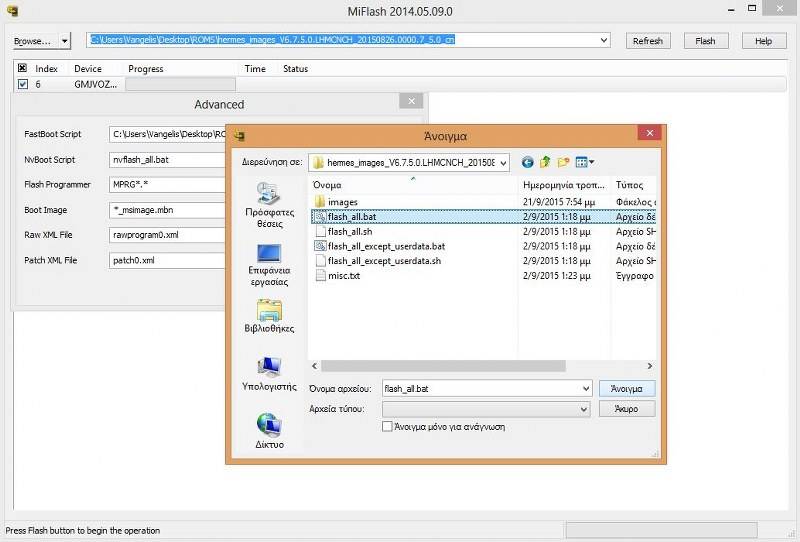Click the Refresh button
Image resolution: width=800 pixels, height=542 pixels.
[x=647, y=41]
